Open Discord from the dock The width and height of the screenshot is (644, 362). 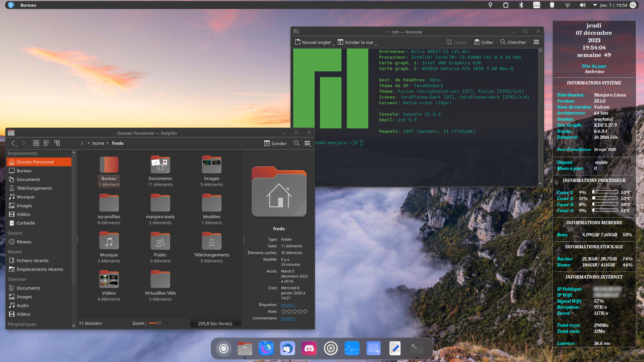pyautogui.click(x=309, y=349)
